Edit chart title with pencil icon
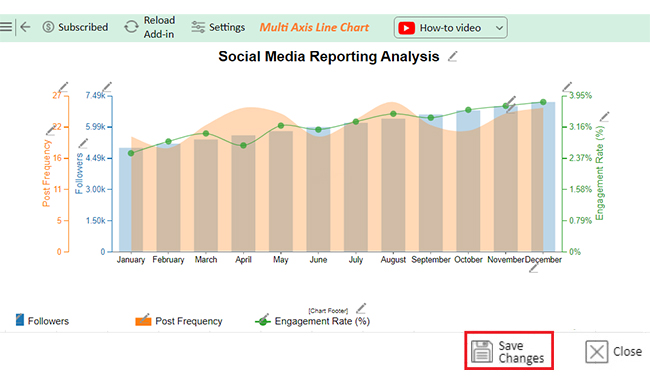The image size is (650, 380). click(x=453, y=56)
